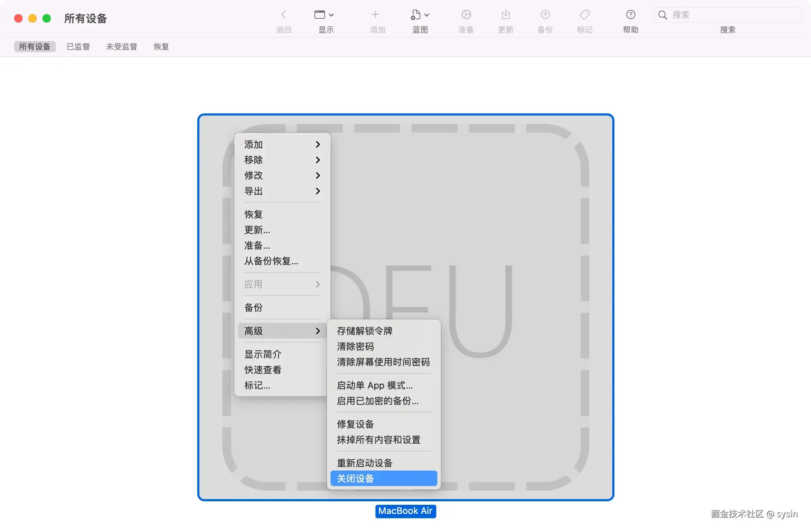Switch to the 未受监督 tab
This screenshot has height=532, width=811.
[121, 46]
